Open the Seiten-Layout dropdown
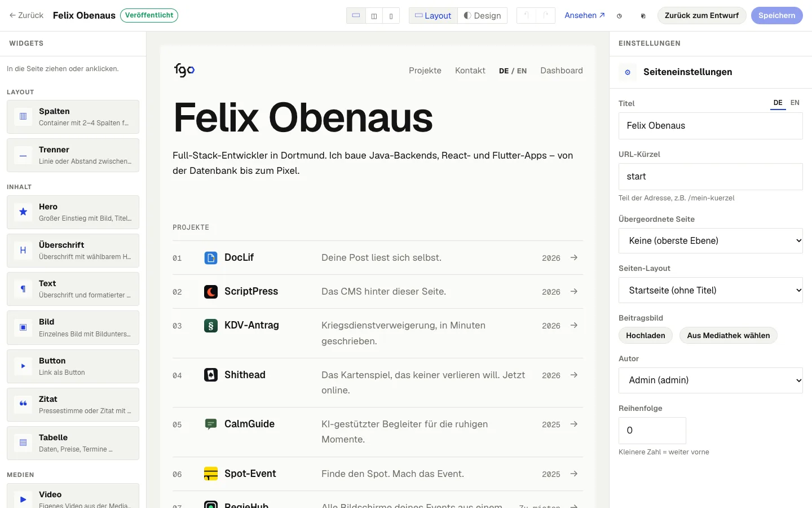 coord(710,290)
